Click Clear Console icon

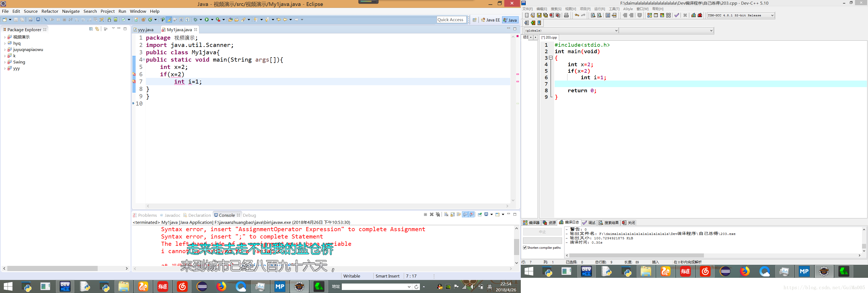tap(446, 214)
